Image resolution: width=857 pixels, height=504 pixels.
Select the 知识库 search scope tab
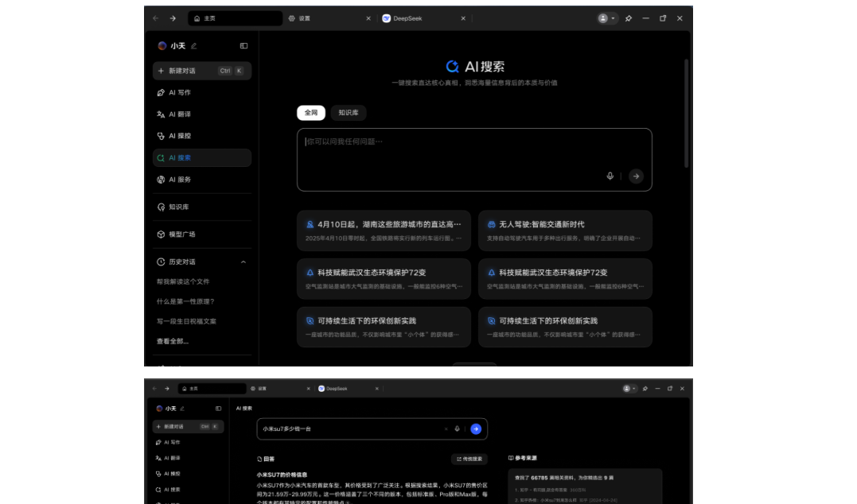(x=349, y=112)
